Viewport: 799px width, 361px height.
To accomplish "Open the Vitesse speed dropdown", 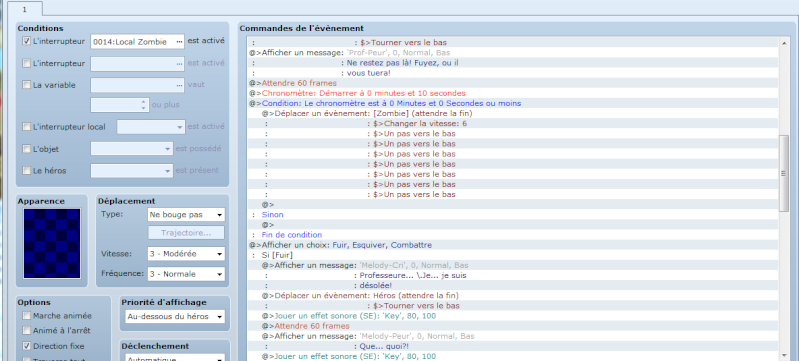I will [x=186, y=253].
